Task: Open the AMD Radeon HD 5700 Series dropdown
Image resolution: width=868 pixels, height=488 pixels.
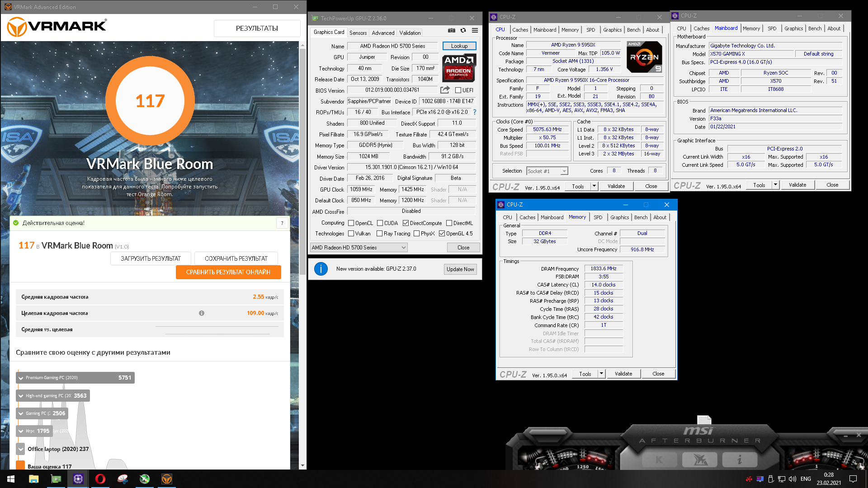Action: [359, 248]
